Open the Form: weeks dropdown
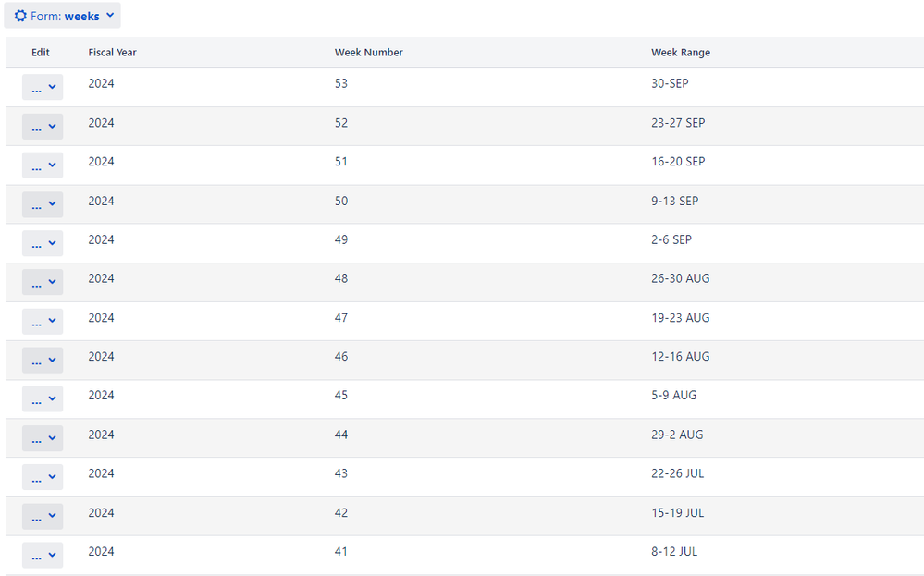924x576 pixels. tap(63, 16)
